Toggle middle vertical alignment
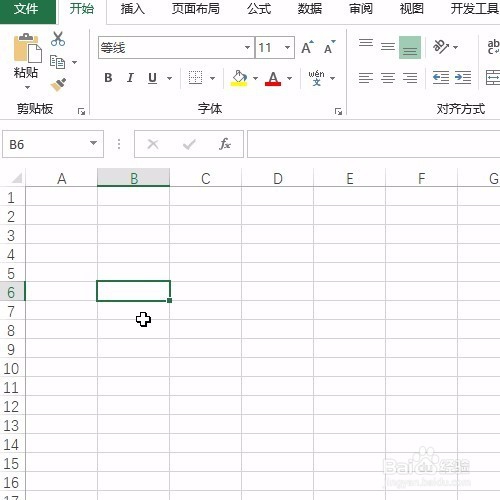This screenshot has width=500, height=500. (388, 47)
